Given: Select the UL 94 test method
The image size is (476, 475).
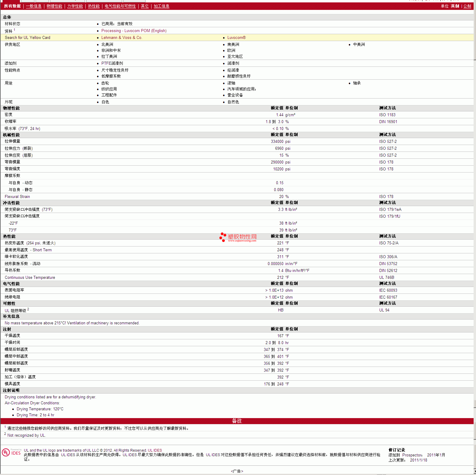Looking at the screenshot, I should point(384,310).
